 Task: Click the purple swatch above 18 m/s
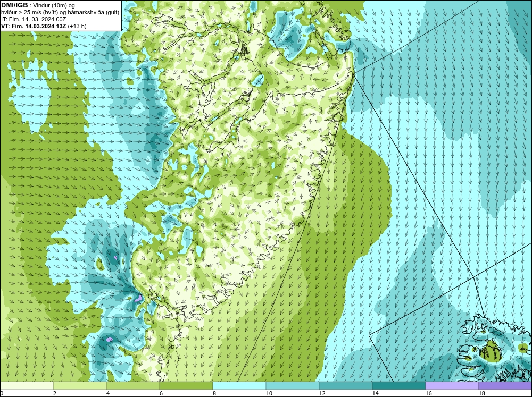[505, 385]
